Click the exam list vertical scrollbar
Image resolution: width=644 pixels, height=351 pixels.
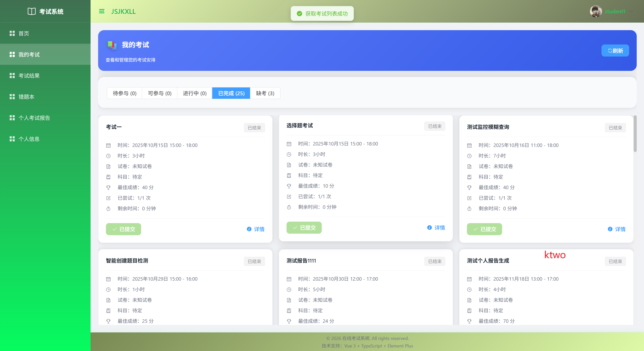(x=635, y=134)
